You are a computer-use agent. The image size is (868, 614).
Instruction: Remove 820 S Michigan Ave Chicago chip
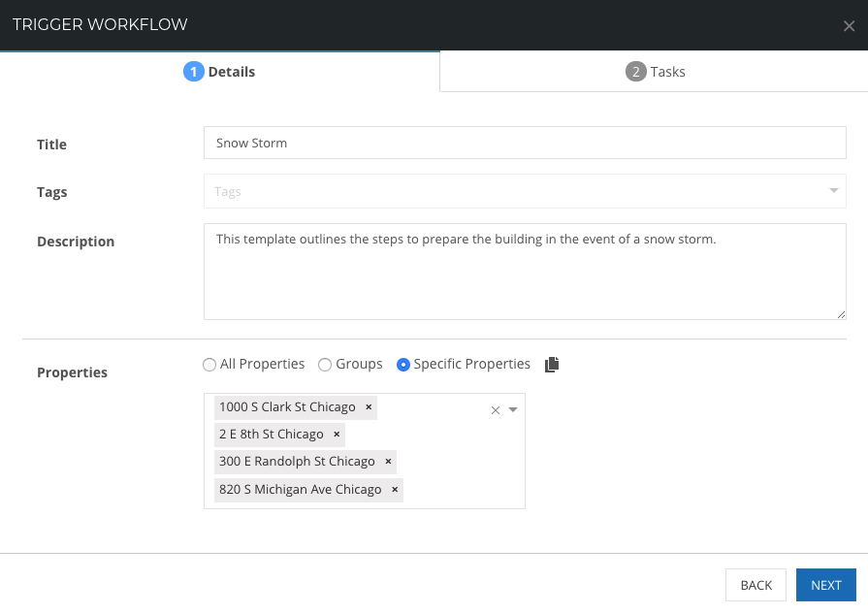(395, 490)
